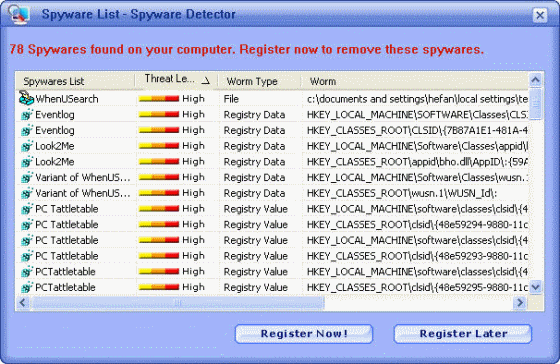This screenshot has width=560, height=364.
Task: Choose Register Later
Action: [463, 334]
